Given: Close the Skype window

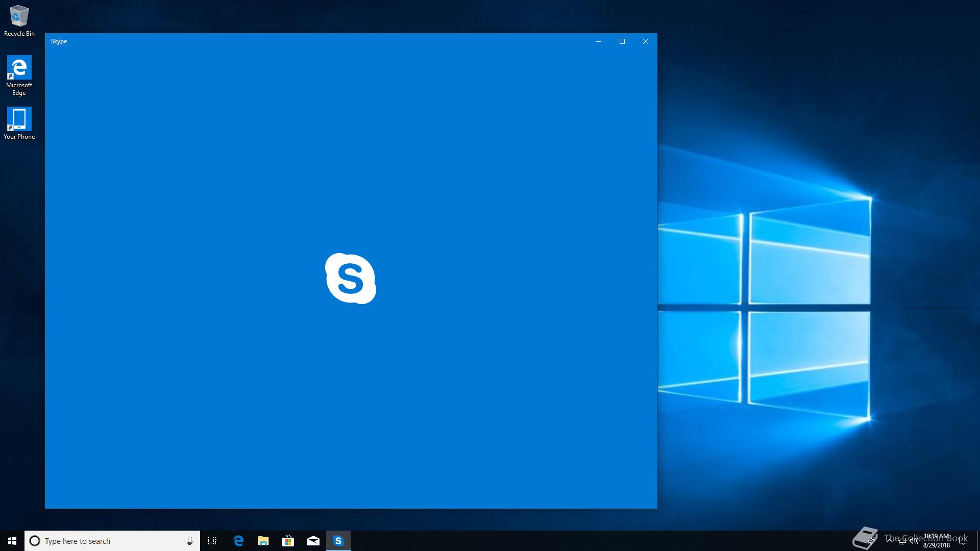Looking at the screenshot, I should tap(646, 41).
